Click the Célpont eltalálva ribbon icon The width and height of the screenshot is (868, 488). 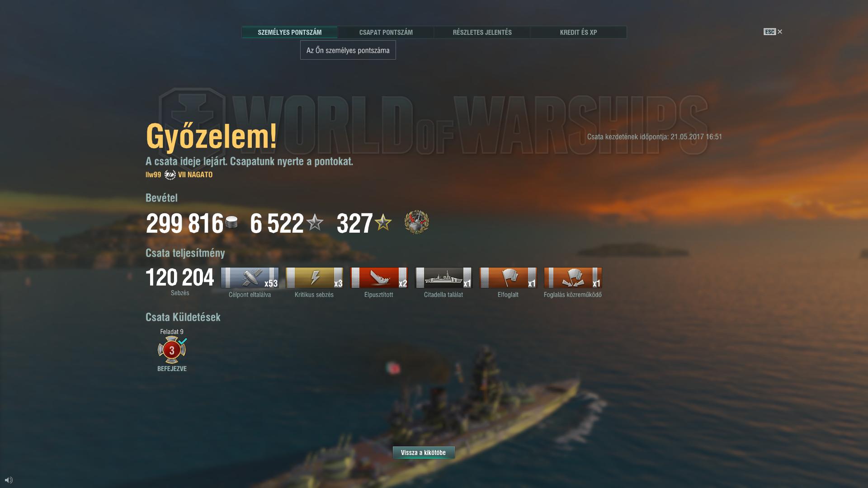pos(250,277)
